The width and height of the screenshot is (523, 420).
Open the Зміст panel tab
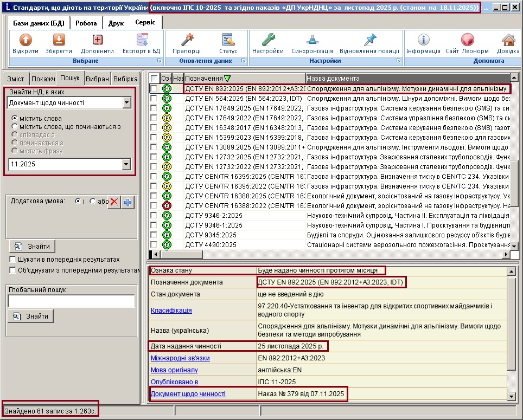pyautogui.click(x=15, y=79)
